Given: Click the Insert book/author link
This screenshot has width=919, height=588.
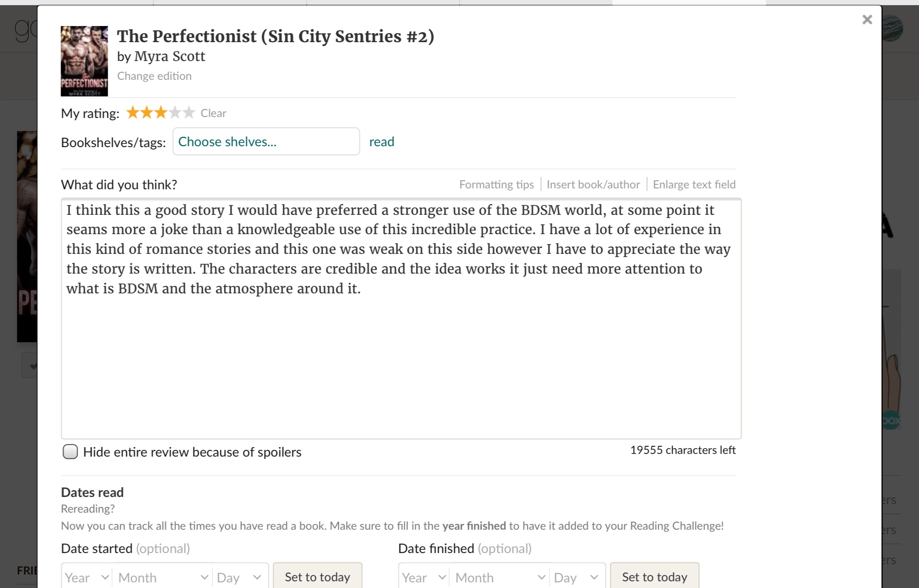Looking at the screenshot, I should pos(593,184).
